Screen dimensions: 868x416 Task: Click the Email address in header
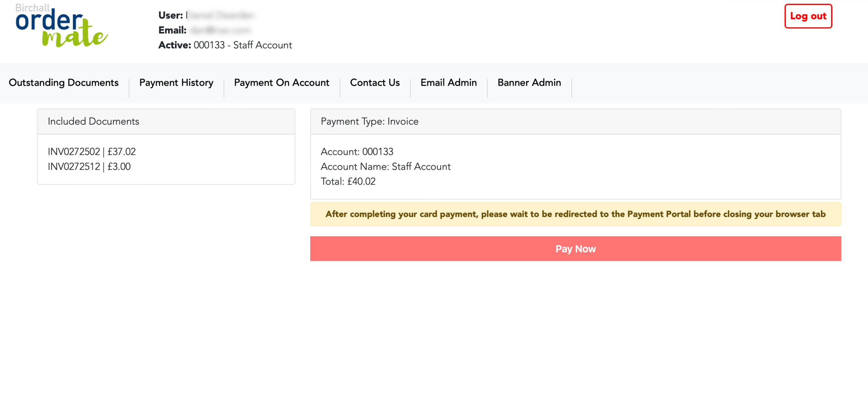tap(220, 30)
